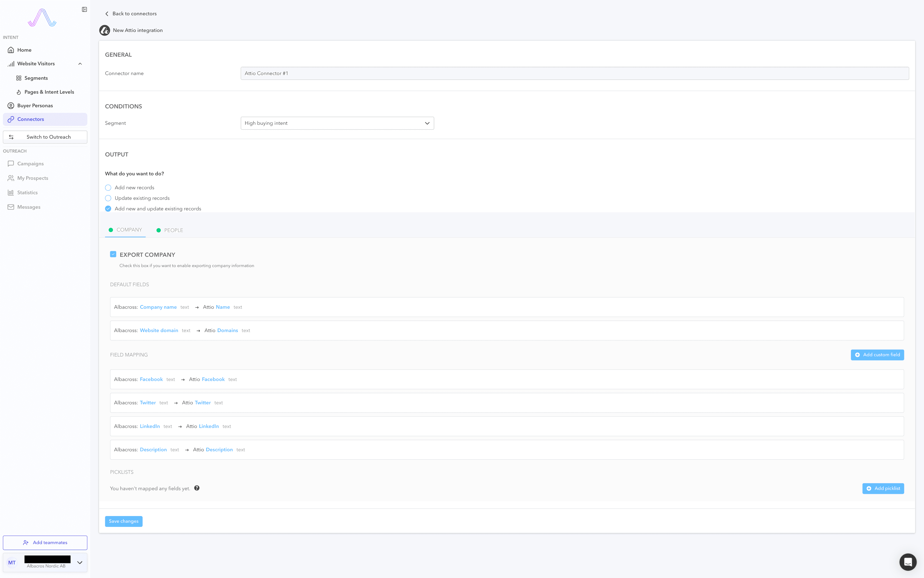Click the swap arrows icon on Switch to Outreach
This screenshot has height=578, width=924.
click(x=11, y=137)
